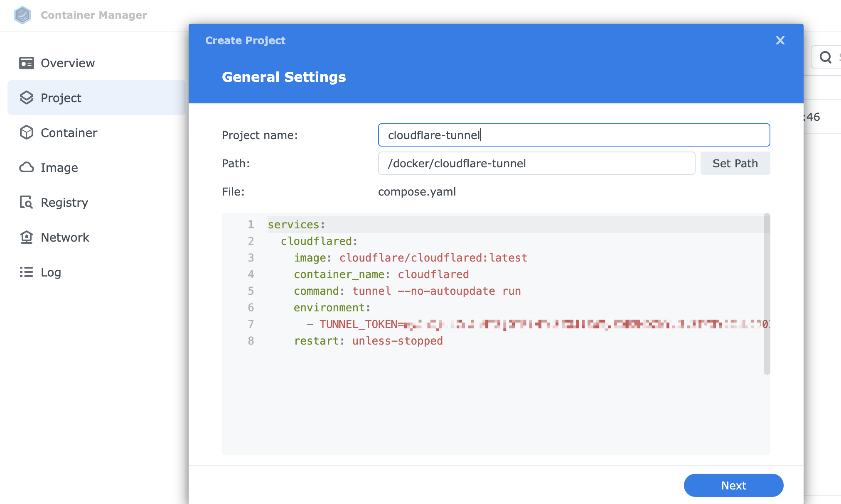Click the Create Project title text
Viewport: 841px width, 504px height.
click(245, 40)
